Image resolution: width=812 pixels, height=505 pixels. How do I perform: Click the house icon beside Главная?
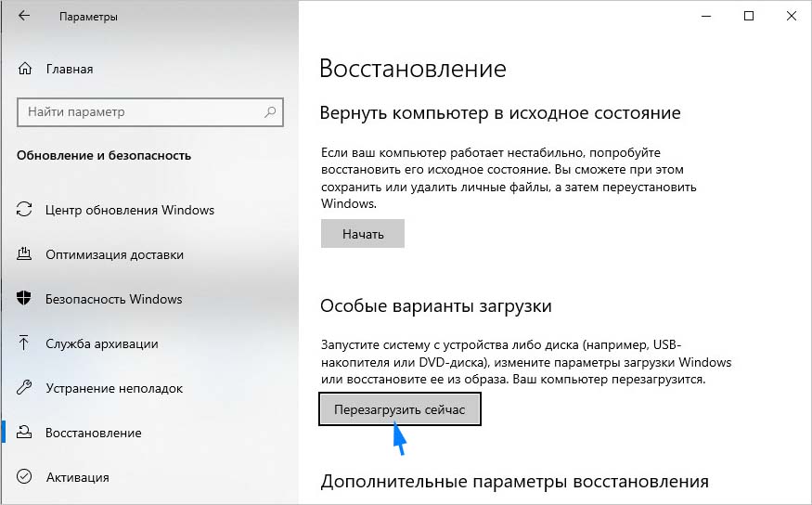[x=25, y=69]
